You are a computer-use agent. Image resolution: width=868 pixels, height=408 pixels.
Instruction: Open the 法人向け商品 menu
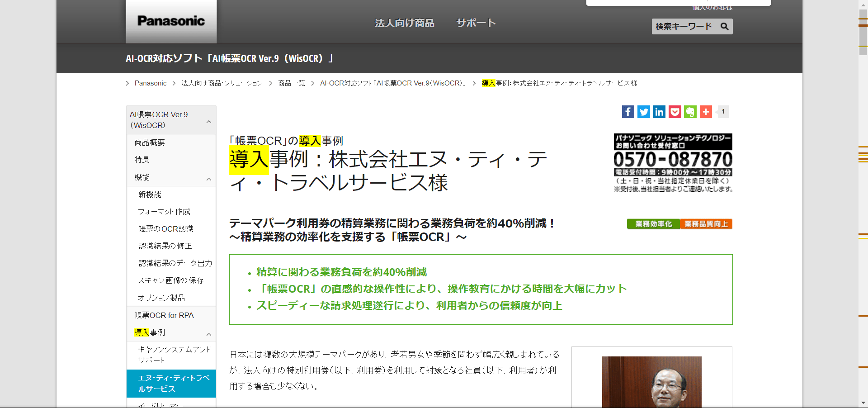(404, 23)
